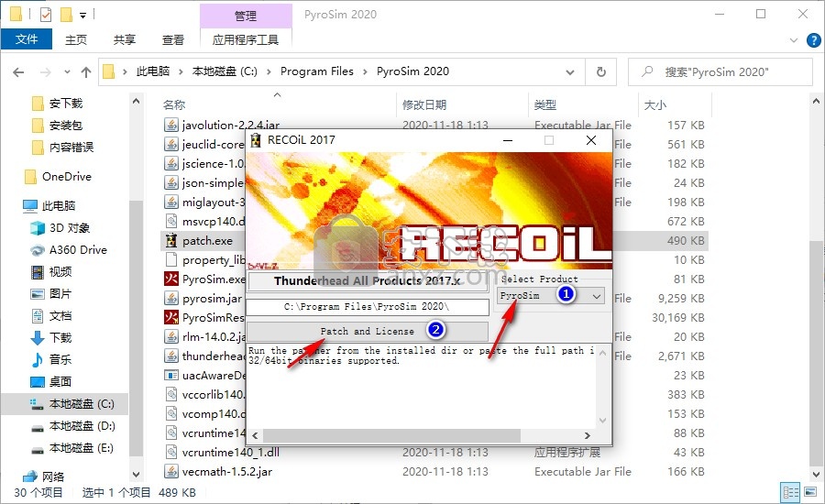Click the file list scroll up arrow
Viewport: 825px width, 504px height.
(816, 101)
